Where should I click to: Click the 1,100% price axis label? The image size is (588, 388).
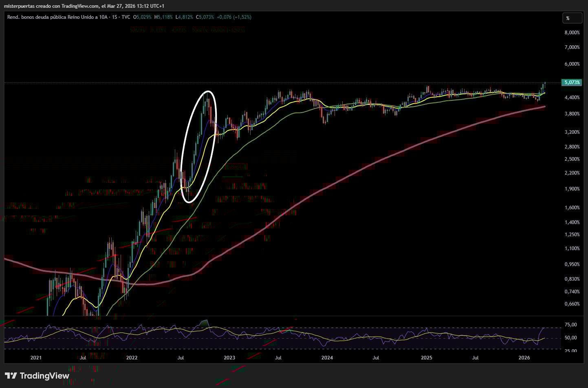pos(572,248)
